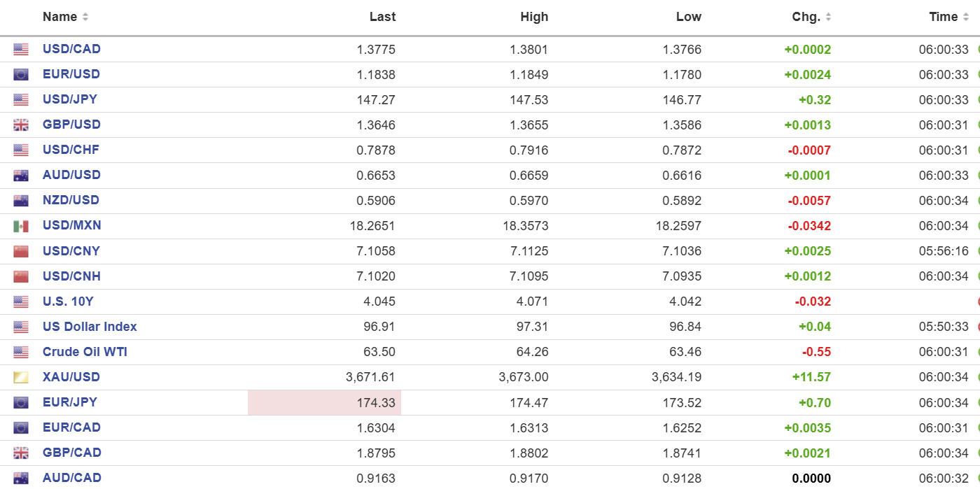Open the US Dollar Index link

(x=90, y=326)
